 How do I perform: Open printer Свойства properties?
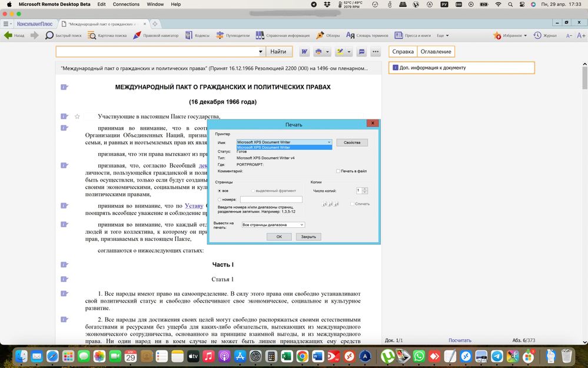click(x=352, y=142)
